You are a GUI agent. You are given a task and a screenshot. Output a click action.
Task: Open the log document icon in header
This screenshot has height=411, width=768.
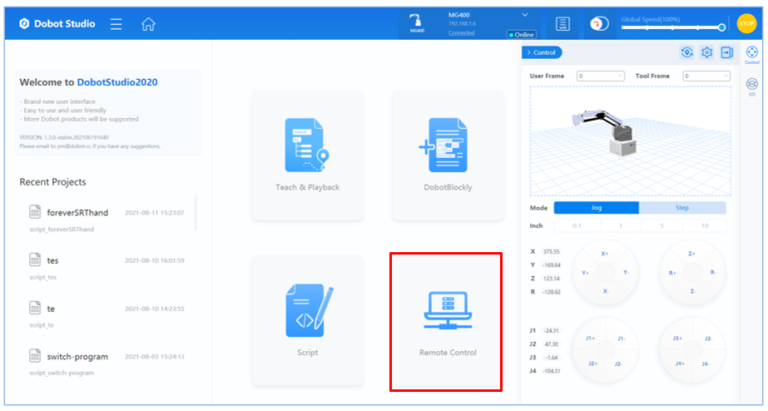click(x=562, y=24)
